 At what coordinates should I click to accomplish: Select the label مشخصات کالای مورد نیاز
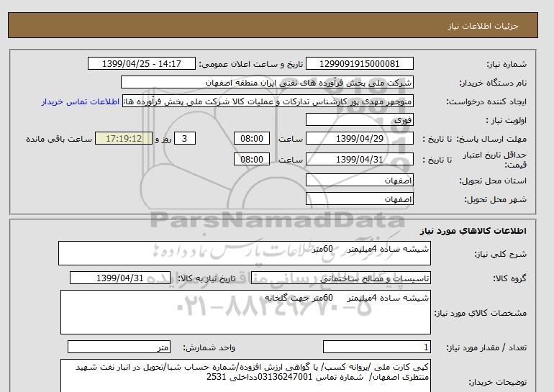480,313
